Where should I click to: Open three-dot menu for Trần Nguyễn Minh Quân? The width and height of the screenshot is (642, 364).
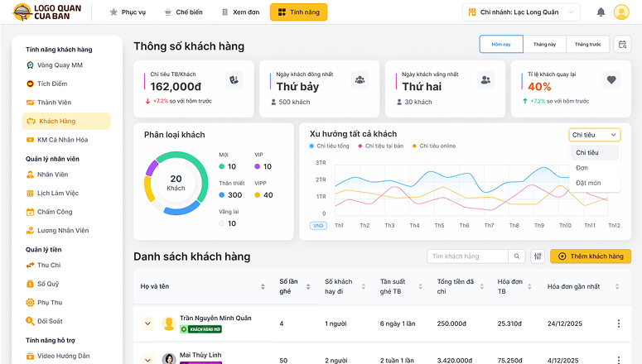click(x=618, y=323)
